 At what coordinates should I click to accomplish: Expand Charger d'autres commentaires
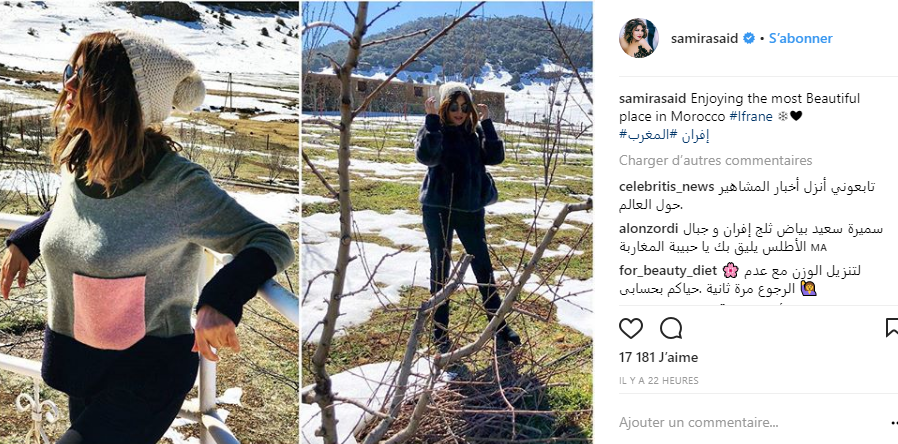(715, 160)
